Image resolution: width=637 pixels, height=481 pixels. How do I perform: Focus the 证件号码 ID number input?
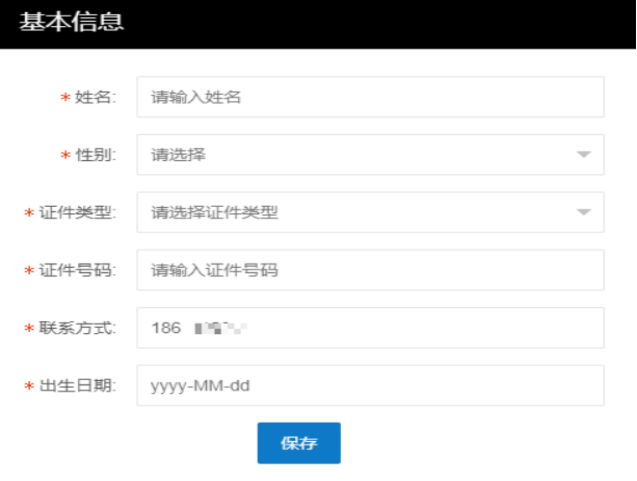coord(370,270)
